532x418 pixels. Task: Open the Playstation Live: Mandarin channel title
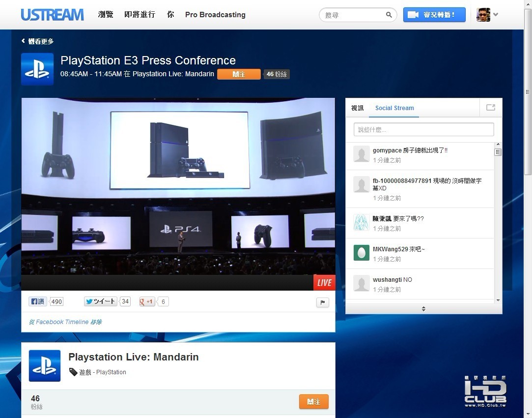point(133,357)
